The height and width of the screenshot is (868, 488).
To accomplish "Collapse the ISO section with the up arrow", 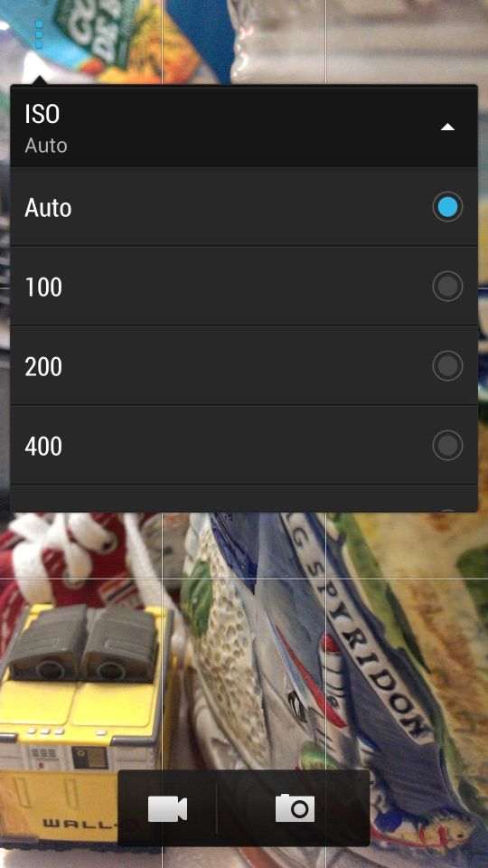I will (x=447, y=127).
